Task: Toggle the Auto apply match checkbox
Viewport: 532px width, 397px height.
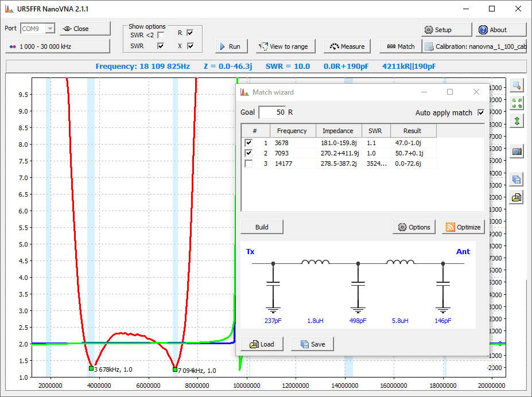Action: (x=481, y=113)
